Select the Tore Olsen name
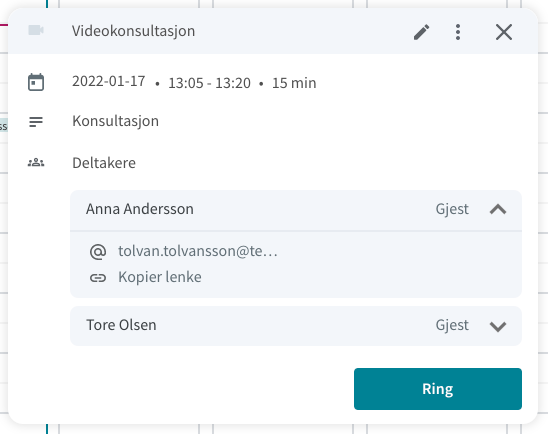The height and width of the screenshot is (434, 548). [121, 325]
